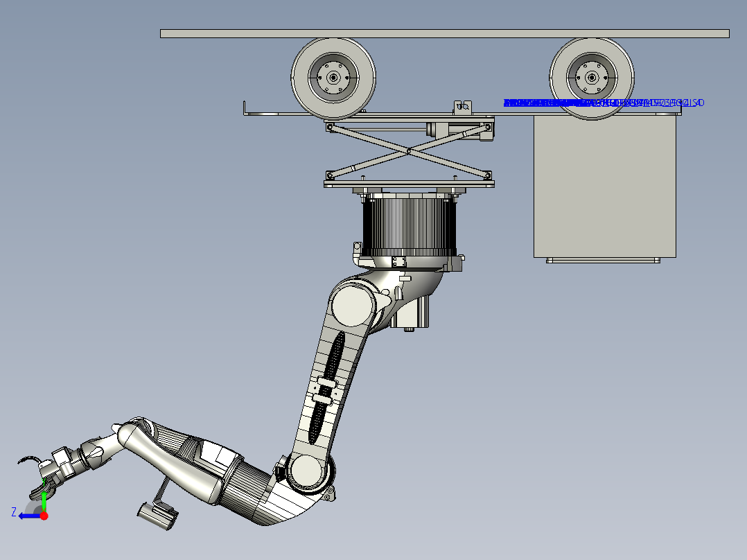Pick the lower scissor lift platform plate
The image size is (747, 560).
(x=409, y=184)
